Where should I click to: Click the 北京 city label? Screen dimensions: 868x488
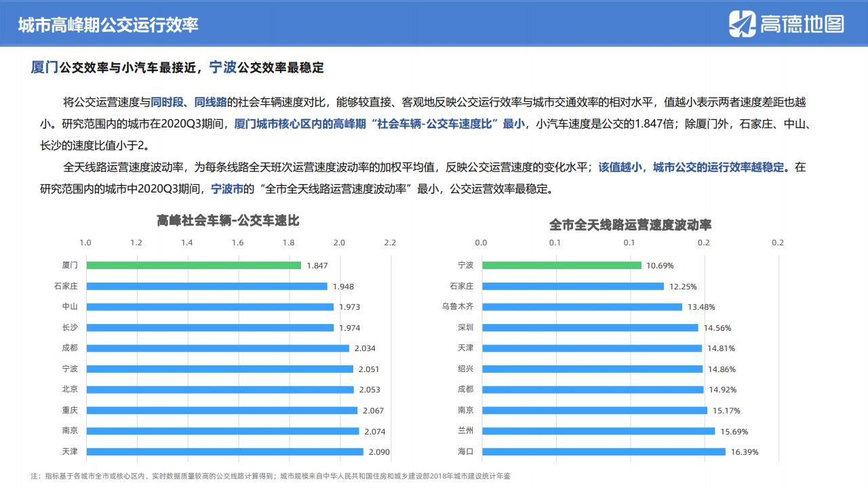click(70, 389)
